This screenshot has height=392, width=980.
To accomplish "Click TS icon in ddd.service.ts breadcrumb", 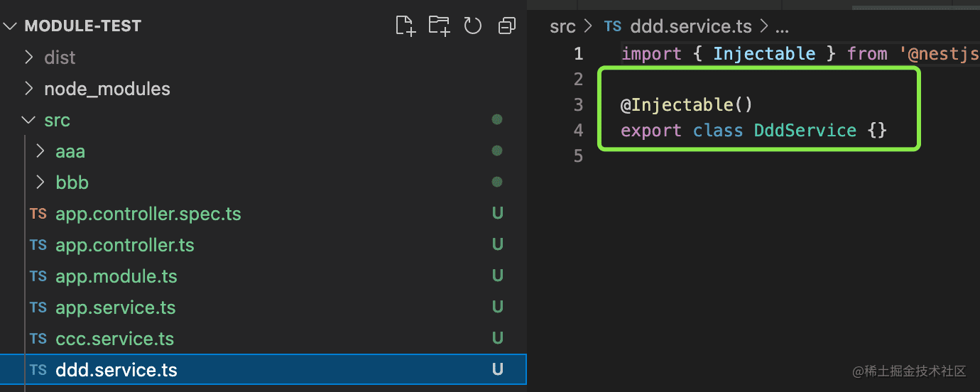I will point(612,27).
